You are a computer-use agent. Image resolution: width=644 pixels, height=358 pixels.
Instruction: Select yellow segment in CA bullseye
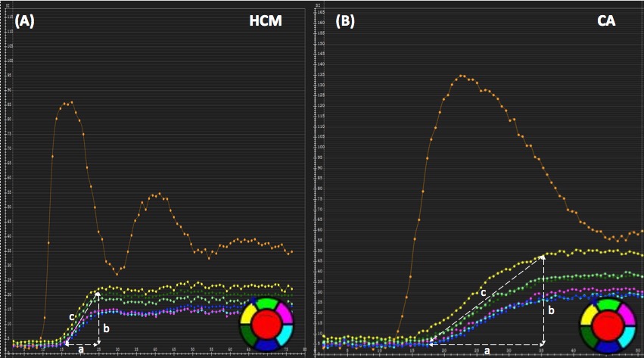click(589, 313)
